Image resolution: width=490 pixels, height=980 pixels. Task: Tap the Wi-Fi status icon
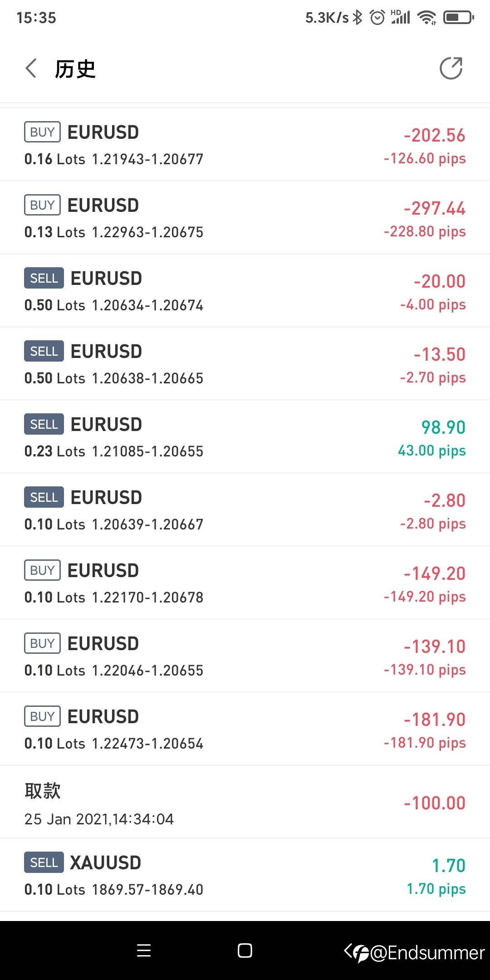coord(426,18)
